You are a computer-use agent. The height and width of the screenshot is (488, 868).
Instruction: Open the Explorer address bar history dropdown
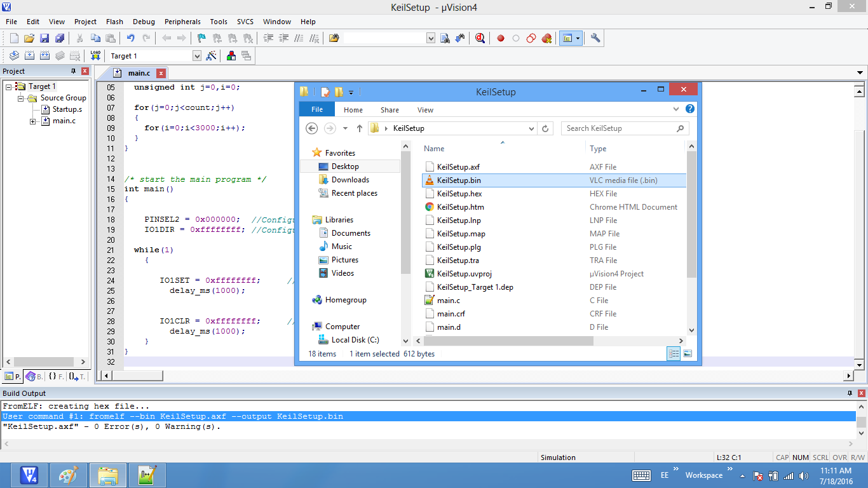[532, 128]
